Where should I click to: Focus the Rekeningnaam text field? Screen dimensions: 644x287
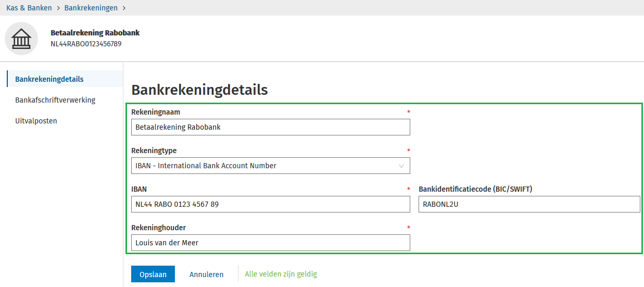coord(270,127)
